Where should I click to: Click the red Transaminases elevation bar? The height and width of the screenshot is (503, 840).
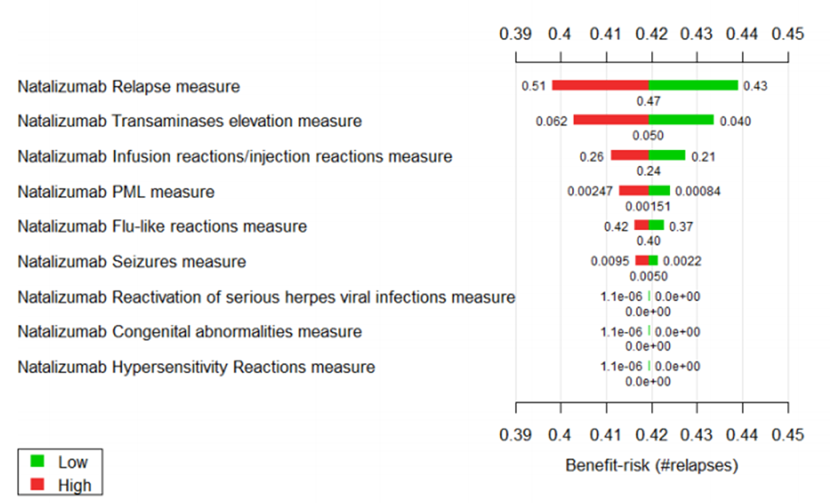611,120
